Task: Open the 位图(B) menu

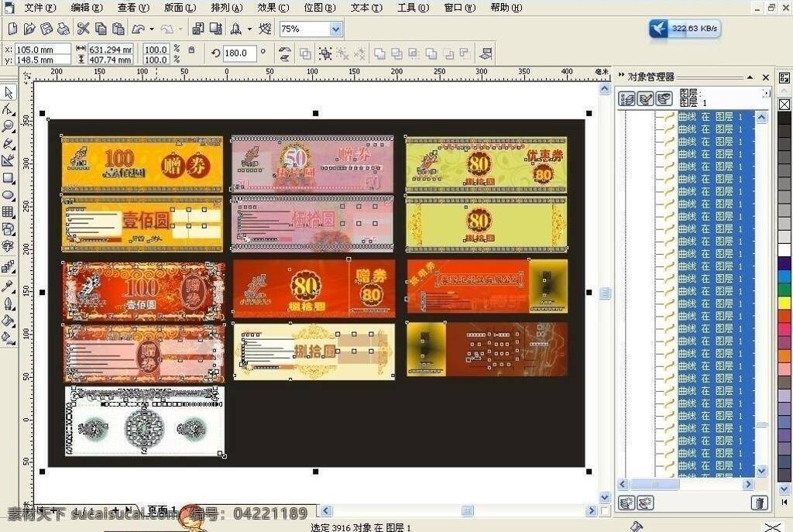Action: [320, 8]
